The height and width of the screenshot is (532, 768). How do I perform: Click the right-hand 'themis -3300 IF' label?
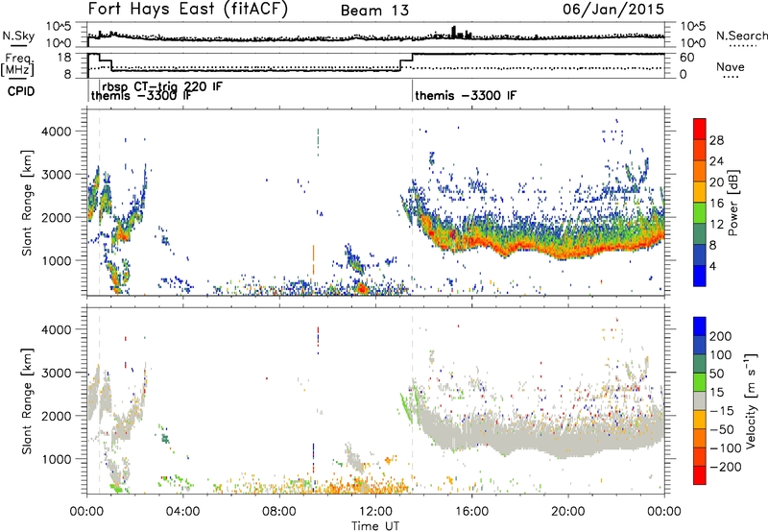(466, 95)
